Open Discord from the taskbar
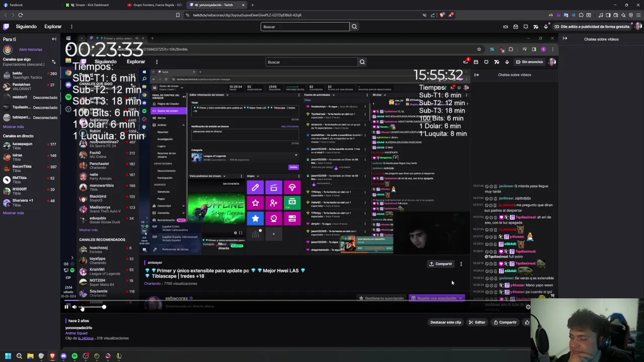644x362 pixels. click(x=63, y=356)
